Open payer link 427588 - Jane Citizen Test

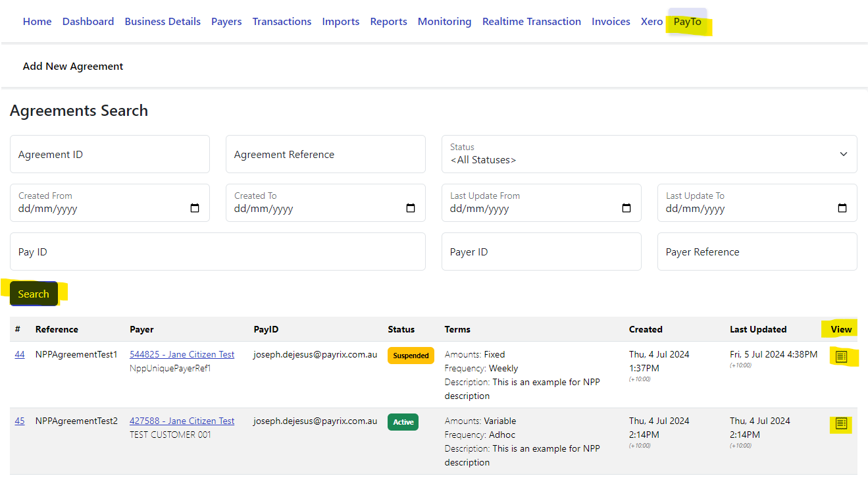[x=182, y=421]
